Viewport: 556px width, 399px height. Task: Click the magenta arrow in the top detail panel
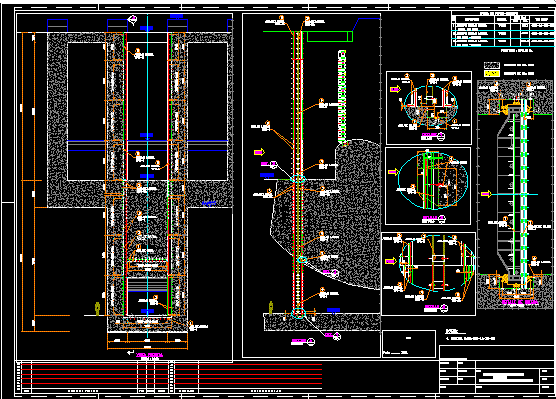pos(395,89)
